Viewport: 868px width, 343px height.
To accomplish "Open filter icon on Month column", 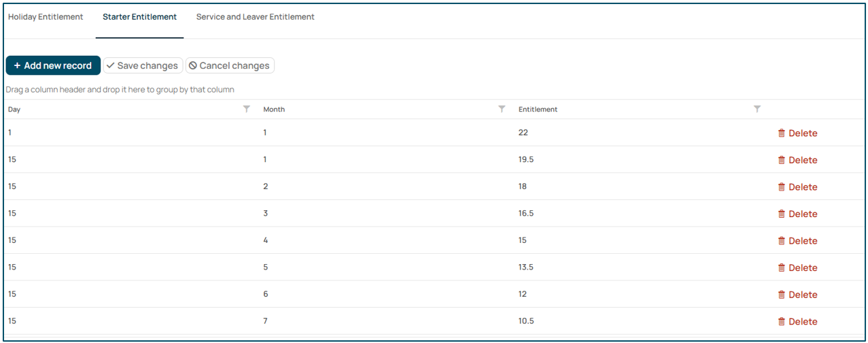I will tap(502, 109).
